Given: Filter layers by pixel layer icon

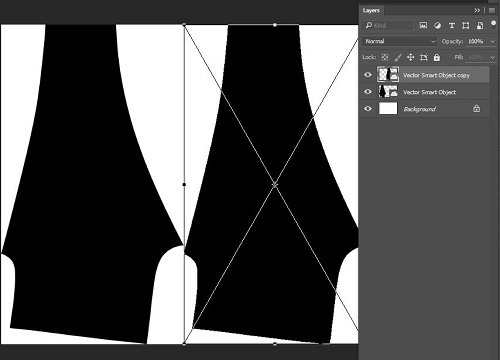Looking at the screenshot, I should click(423, 25).
